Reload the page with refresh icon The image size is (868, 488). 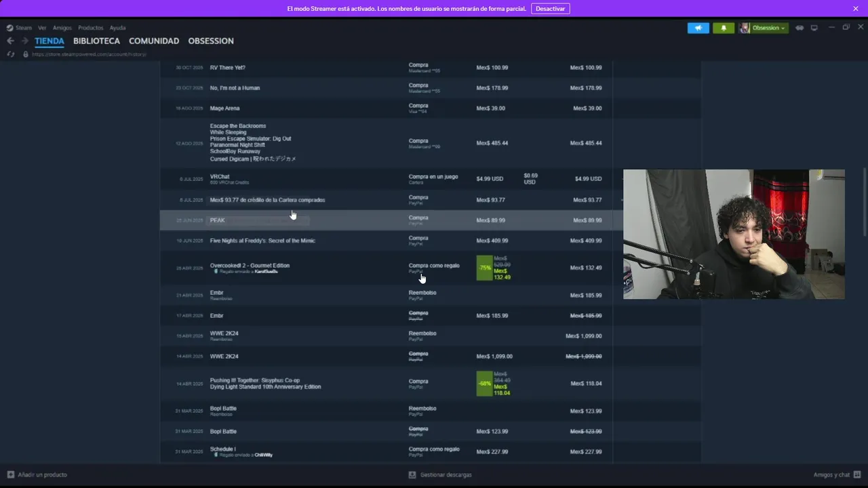click(x=10, y=54)
